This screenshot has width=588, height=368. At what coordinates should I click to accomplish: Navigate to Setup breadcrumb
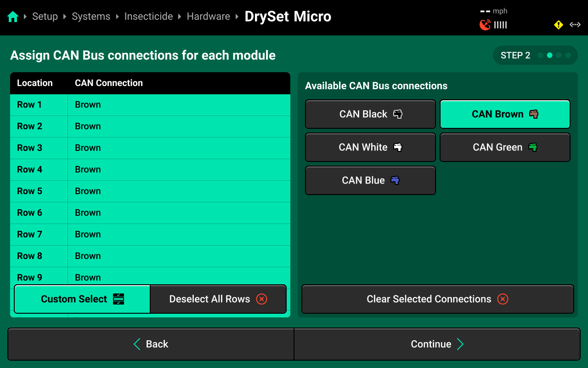45,17
